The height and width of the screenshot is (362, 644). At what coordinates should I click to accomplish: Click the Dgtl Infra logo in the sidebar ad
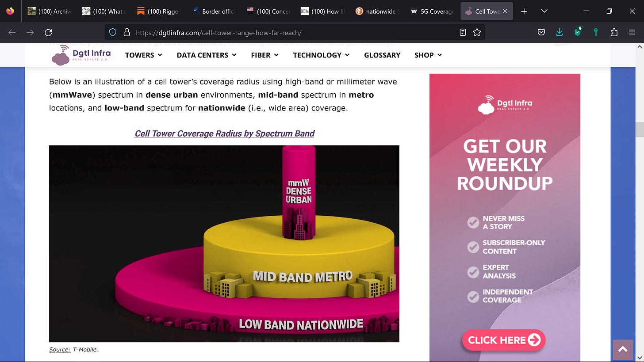point(505,105)
